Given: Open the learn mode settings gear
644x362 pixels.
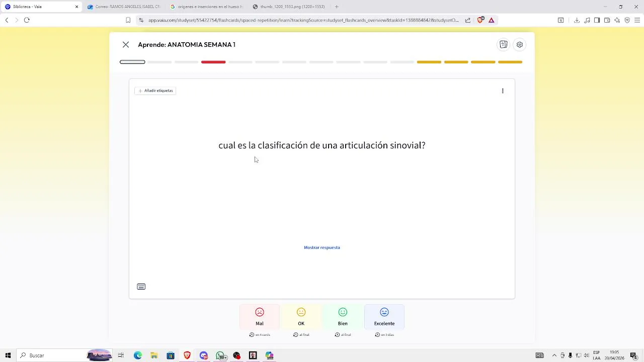Looking at the screenshot, I should coord(520,45).
